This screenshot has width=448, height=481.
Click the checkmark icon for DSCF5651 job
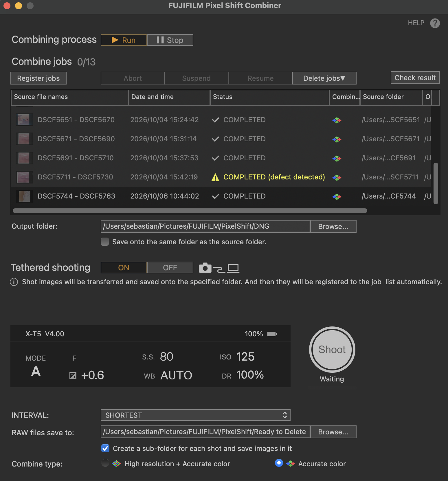215,120
